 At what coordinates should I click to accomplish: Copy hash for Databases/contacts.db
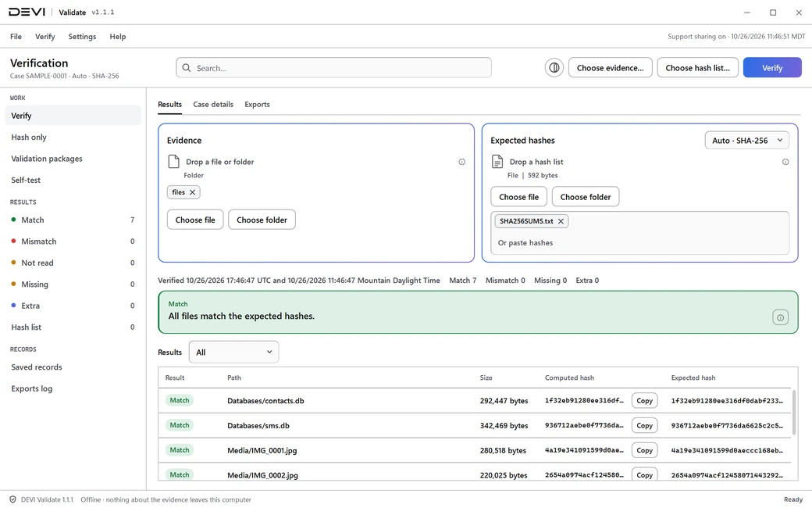tap(645, 401)
